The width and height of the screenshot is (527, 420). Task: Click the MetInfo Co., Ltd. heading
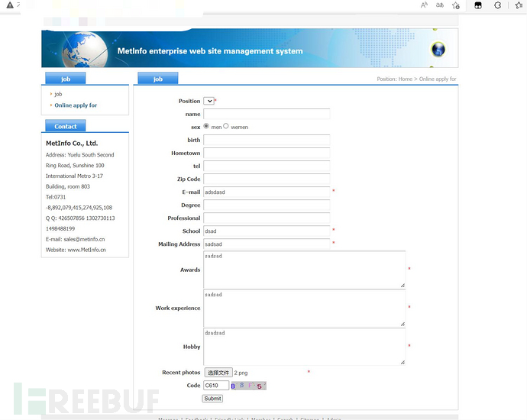pyautogui.click(x=72, y=143)
